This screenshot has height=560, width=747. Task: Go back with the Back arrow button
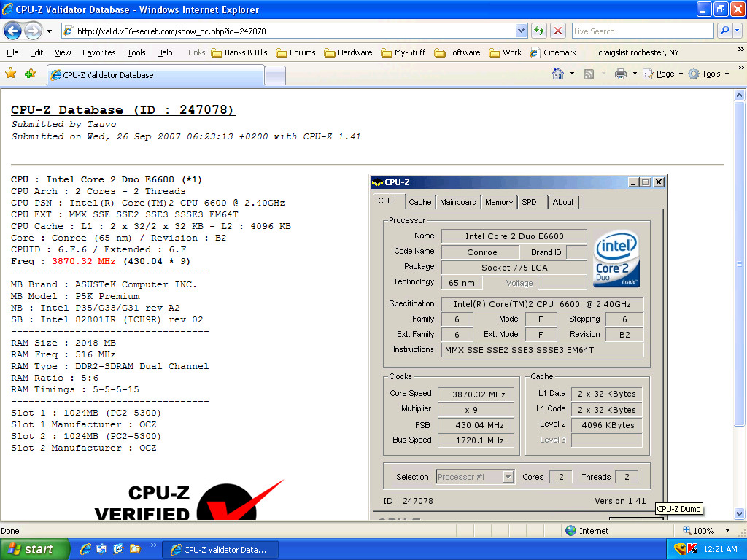coord(12,31)
